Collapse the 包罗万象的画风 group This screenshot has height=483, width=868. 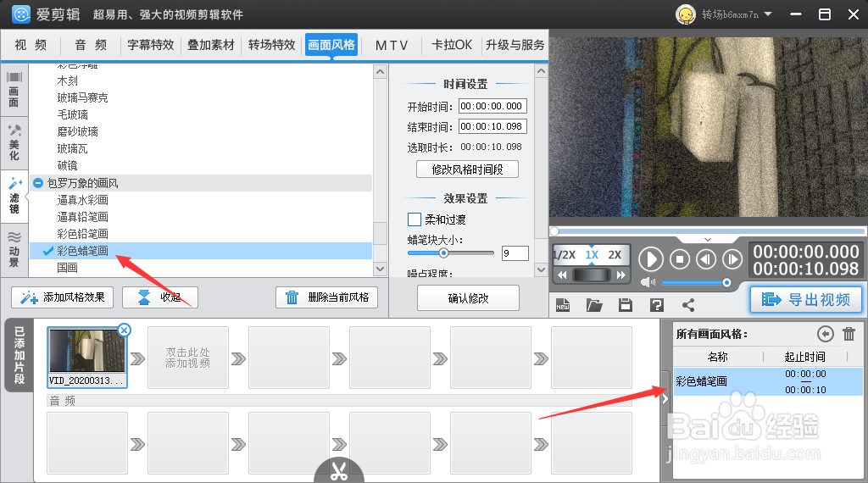[x=37, y=183]
